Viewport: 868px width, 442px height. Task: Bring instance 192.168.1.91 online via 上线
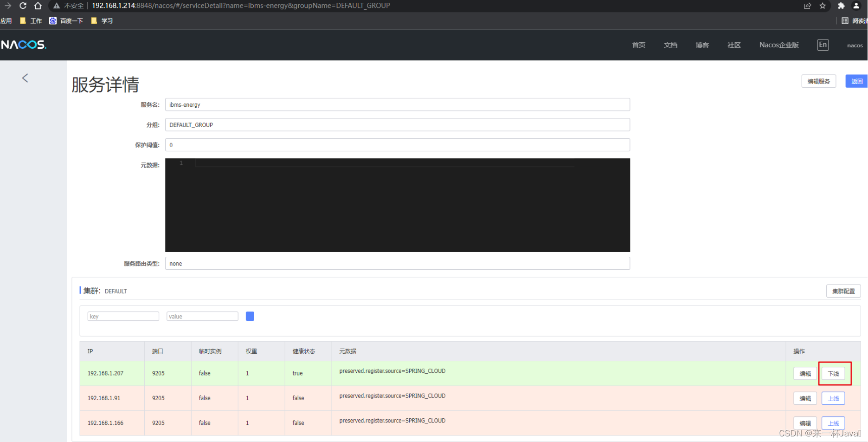[x=833, y=398]
